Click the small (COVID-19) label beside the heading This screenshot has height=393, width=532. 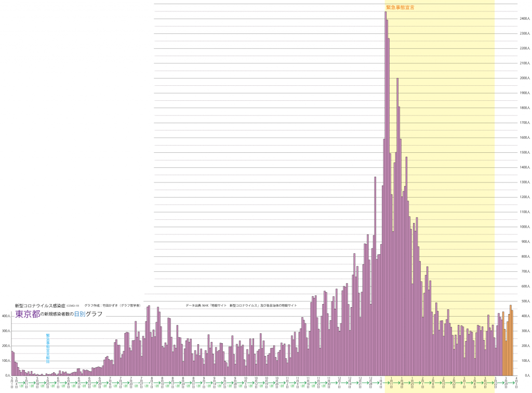[x=73, y=306]
